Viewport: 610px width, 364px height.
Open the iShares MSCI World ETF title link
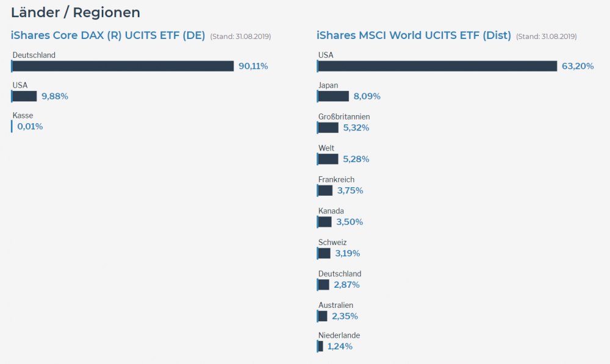coord(414,35)
